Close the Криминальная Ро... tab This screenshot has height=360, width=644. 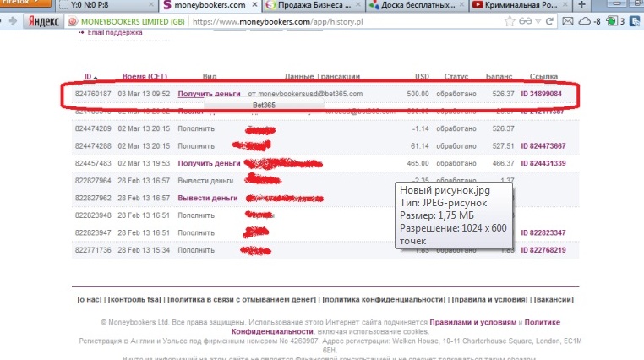pyautogui.click(x=565, y=5)
